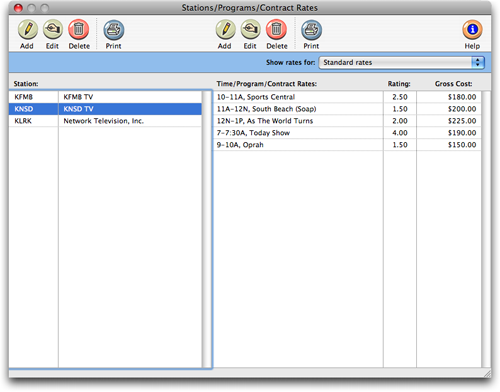Image resolution: width=500 pixels, height=392 pixels.
Task: Click the program rates Print printer icon
Action: (312, 30)
